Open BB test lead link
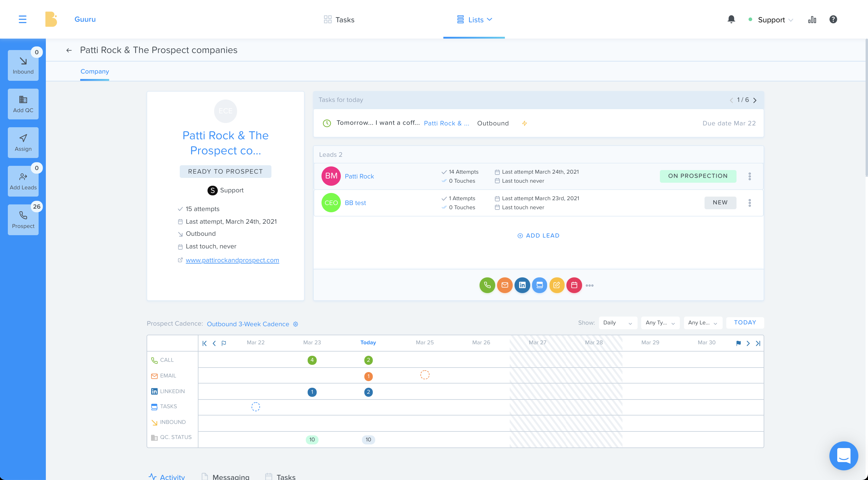The image size is (868, 480). pos(355,203)
